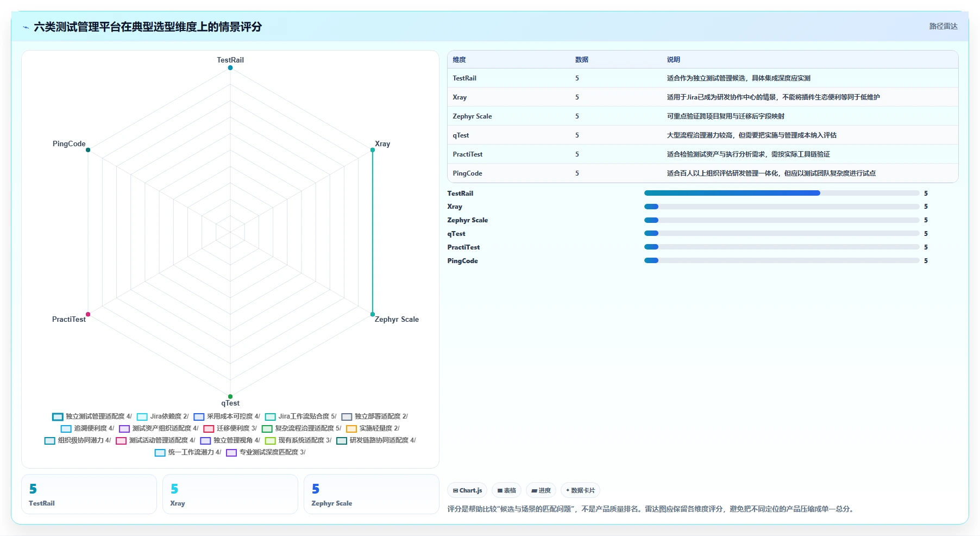Click the chart title 六类测试管理平台在典型选型维度上的情景评分
The width and height of the screenshot is (980, 536).
tap(148, 27)
